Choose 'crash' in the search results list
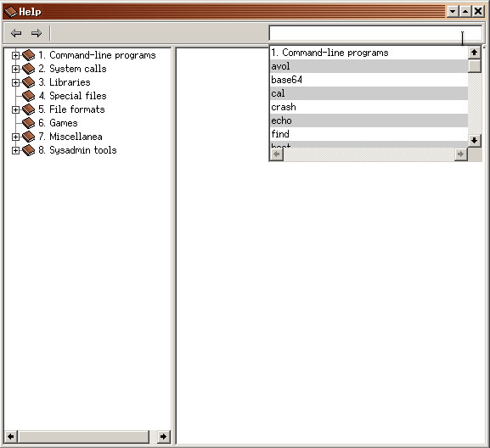Screen dimensions: 490x448 click(369, 107)
